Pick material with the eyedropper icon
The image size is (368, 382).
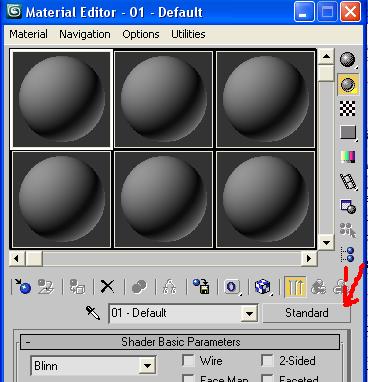[93, 313]
